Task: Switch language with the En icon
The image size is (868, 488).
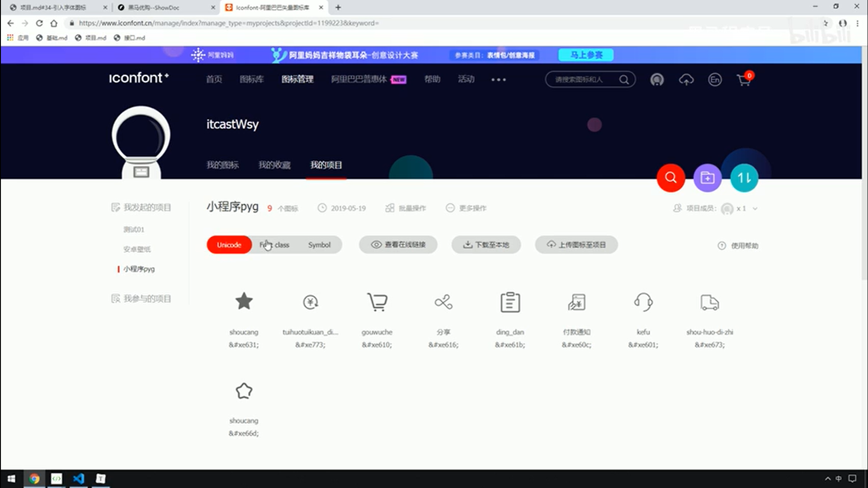Action: coord(714,80)
